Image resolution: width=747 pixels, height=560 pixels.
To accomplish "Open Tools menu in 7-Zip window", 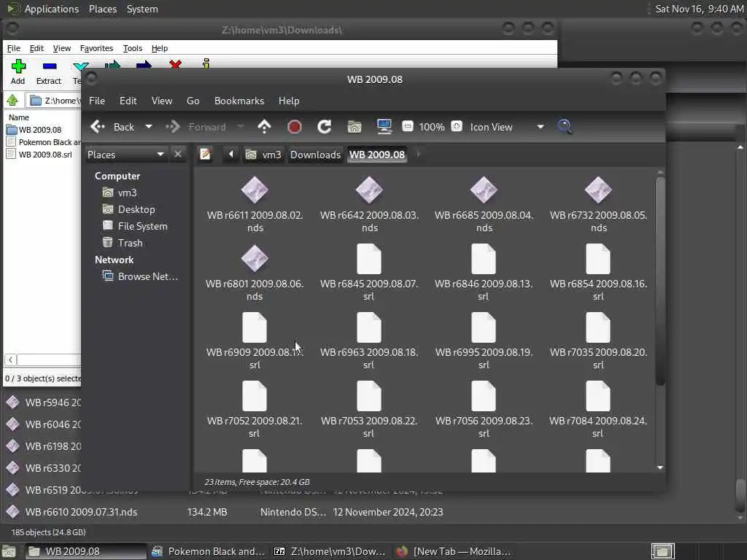I will pos(133,48).
